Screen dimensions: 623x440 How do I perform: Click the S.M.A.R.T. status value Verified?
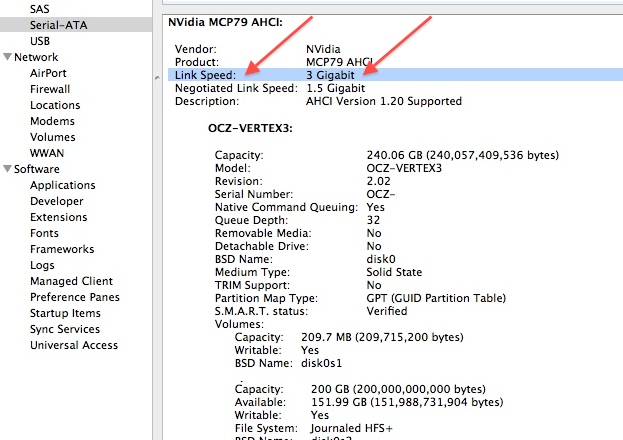[x=387, y=311]
